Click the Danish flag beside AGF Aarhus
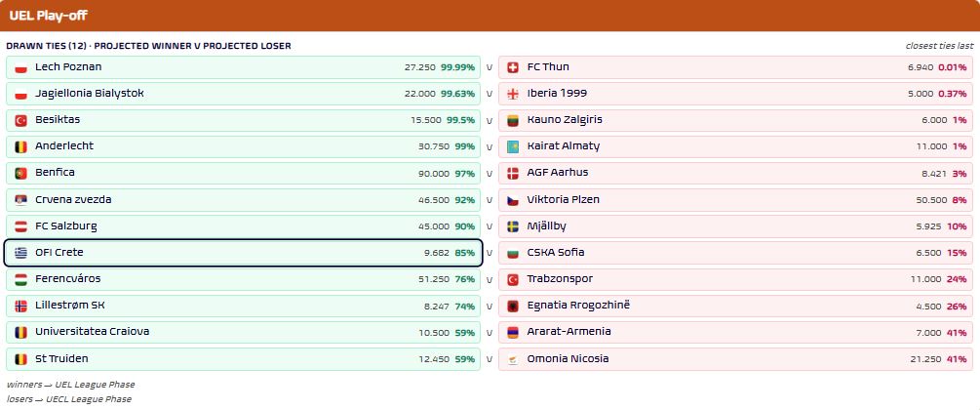 (x=513, y=174)
